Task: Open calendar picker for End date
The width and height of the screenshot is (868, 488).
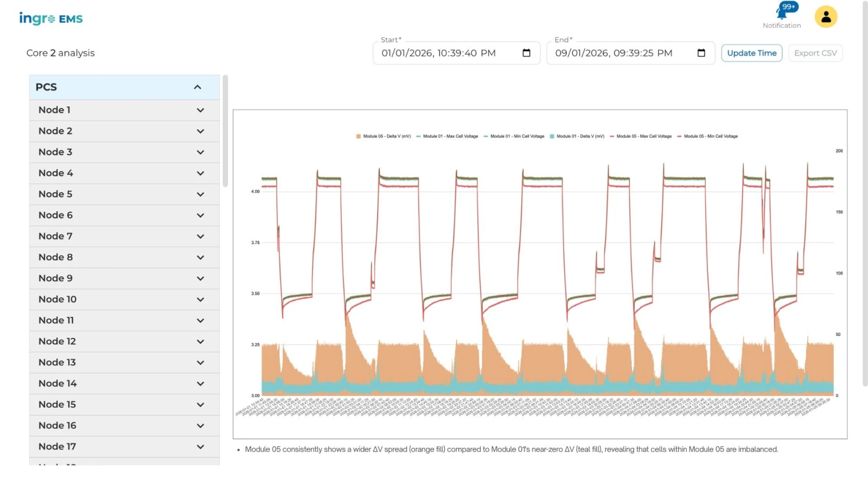Action: tap(701, 53)
